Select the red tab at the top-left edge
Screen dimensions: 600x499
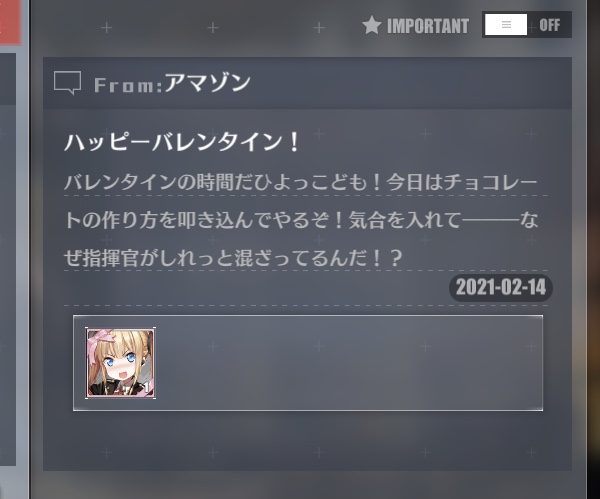point(10,22)
